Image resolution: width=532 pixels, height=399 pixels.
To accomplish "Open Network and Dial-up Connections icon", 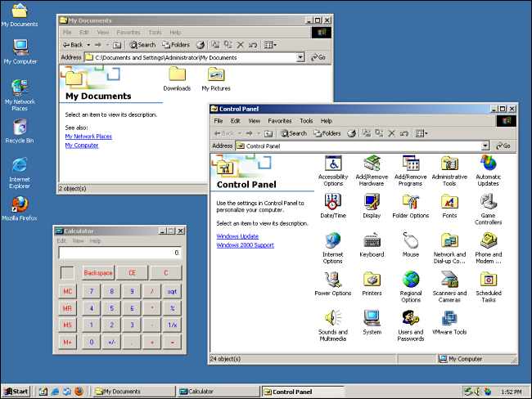I will (449, 248).
